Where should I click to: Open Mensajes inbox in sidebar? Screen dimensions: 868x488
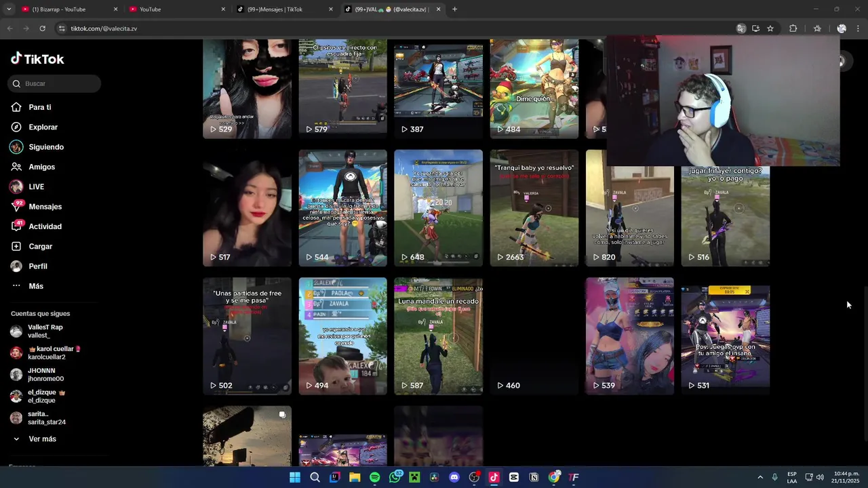pos(45,207)
